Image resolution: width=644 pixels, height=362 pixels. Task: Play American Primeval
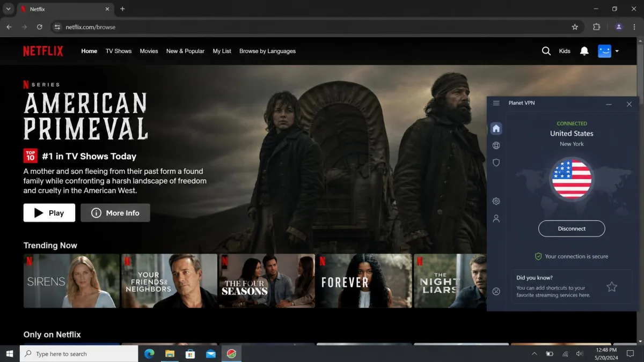point(49,213)
